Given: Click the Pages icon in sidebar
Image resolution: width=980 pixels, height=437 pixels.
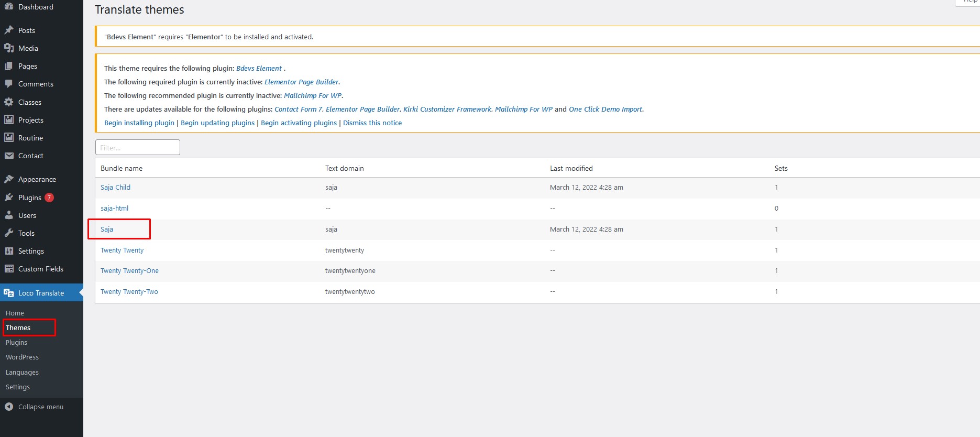Looking at the screenshot, I should (x=9, y=66).
